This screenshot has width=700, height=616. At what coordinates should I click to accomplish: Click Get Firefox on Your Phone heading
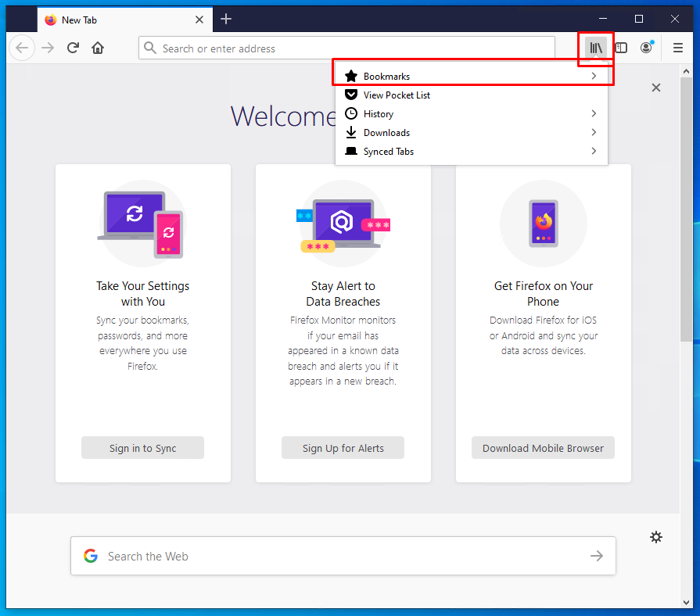[544, 293]
